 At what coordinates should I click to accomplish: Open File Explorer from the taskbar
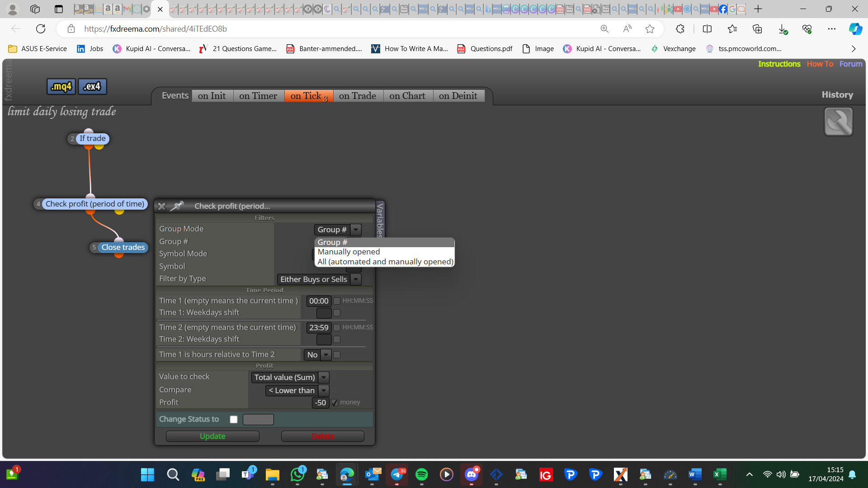[272, 474]
